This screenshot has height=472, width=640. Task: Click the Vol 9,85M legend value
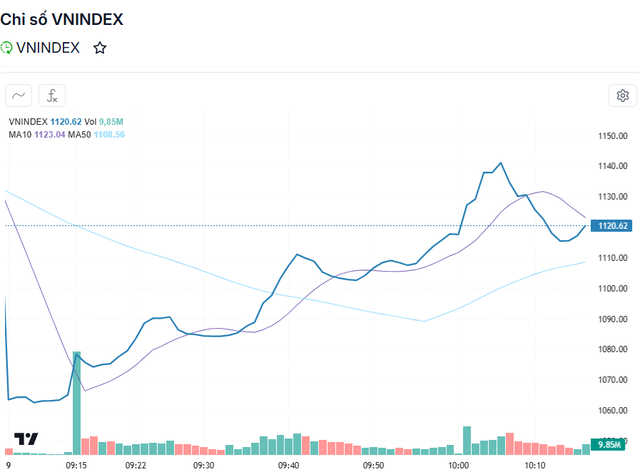pos(105,122)
